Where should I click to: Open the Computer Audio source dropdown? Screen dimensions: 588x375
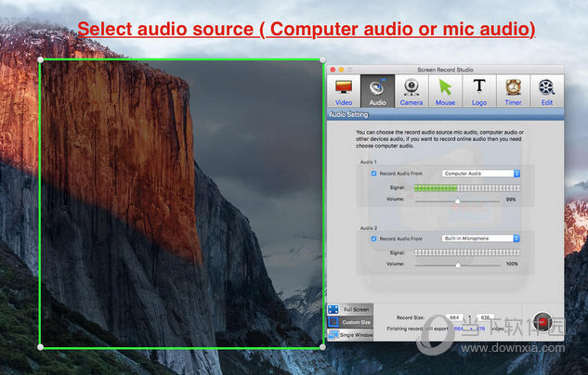[x=481, y=174]
